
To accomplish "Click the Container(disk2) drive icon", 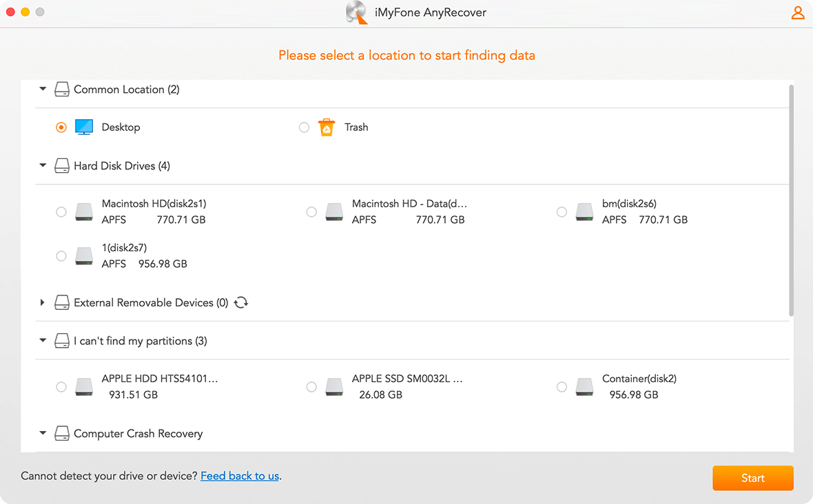I will 584,387.
